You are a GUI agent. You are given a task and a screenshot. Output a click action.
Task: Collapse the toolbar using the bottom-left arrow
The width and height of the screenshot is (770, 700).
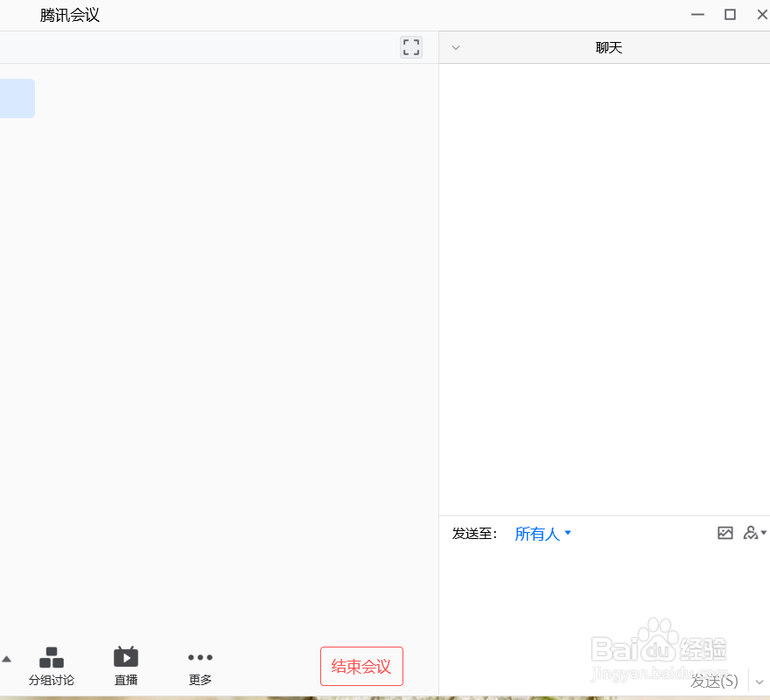(x=7, y=658)
